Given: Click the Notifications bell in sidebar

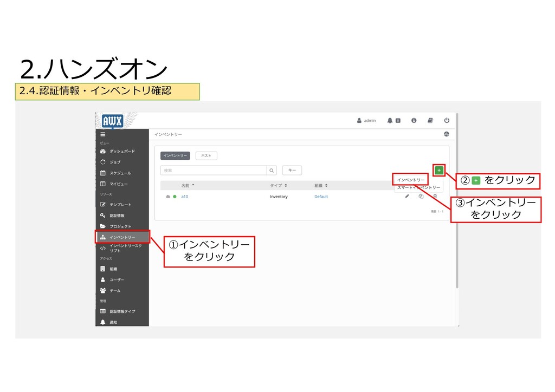Looking at the screenshot, I should point(102,322).
